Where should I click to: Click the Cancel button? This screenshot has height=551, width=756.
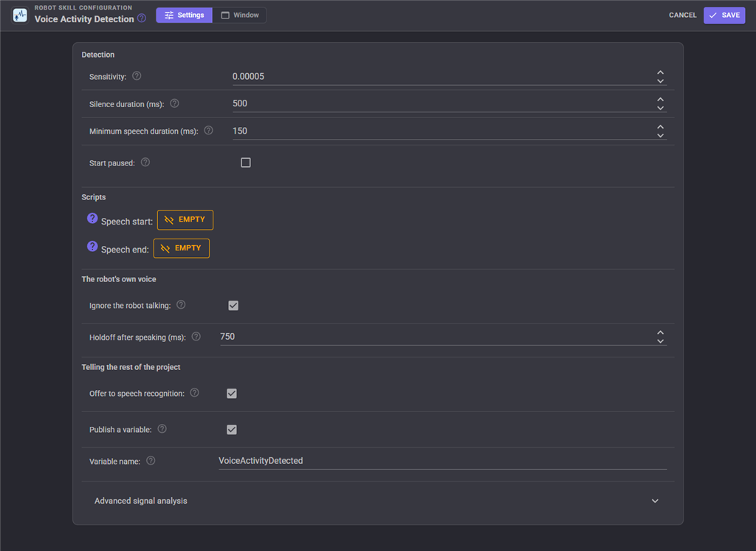click(682, 15)
